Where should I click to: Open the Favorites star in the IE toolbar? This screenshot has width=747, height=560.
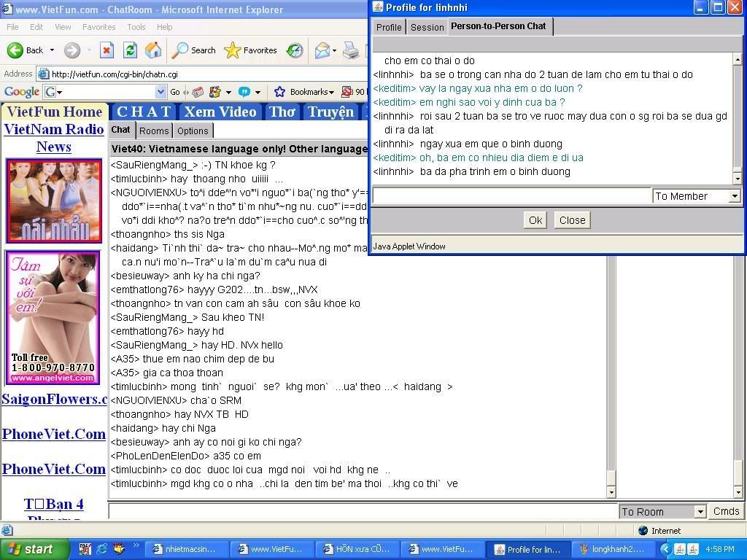[233, 50]
